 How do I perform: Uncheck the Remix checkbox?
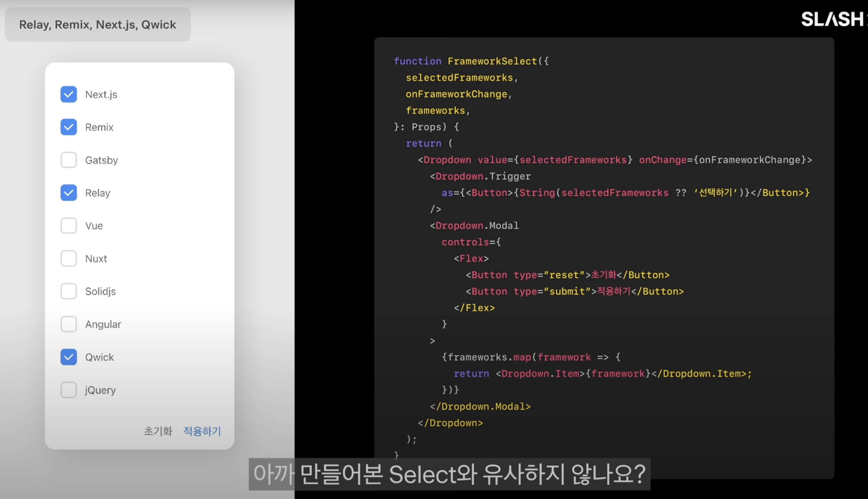point(68,127)
